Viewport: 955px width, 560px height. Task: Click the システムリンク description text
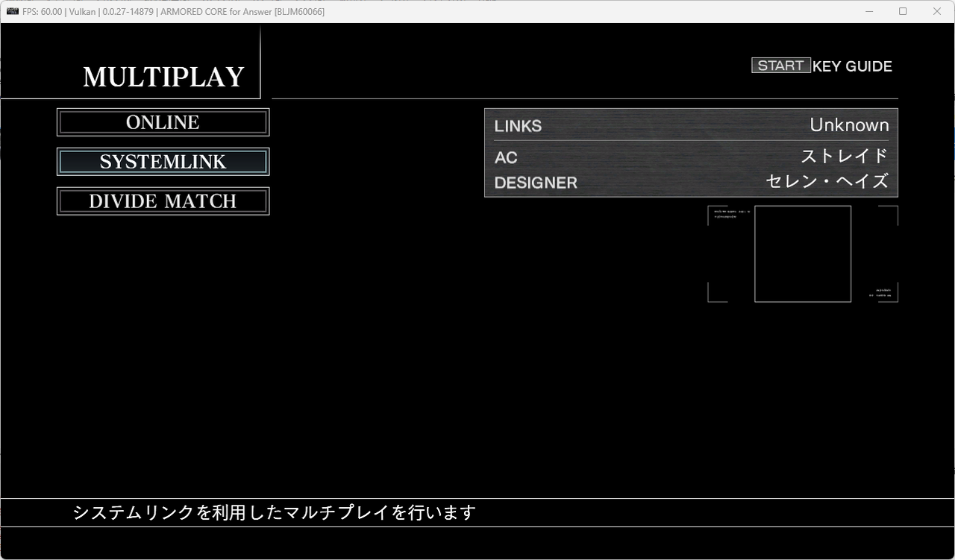click(274, 513)
